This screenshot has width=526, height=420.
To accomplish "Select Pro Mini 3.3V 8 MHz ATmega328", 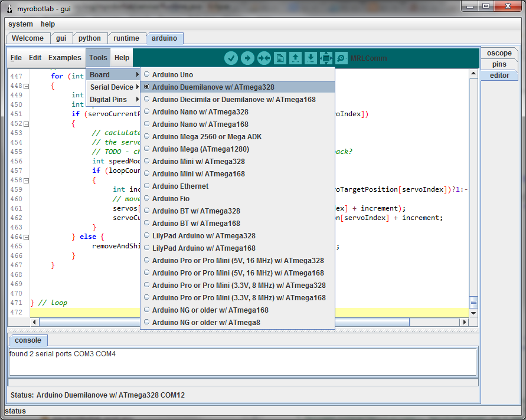I will pyautogui.click(x=237, y=286).
